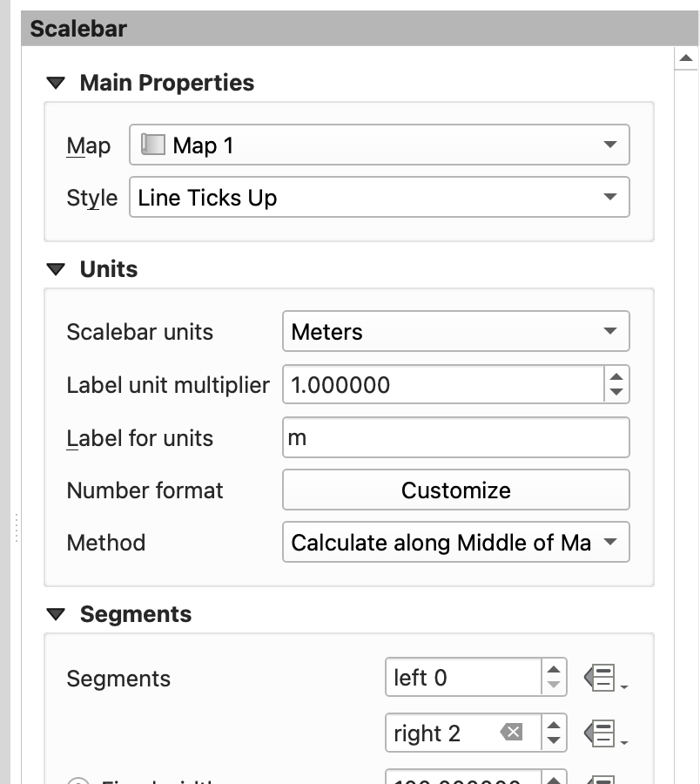Click the Customize number format button
Screen dimensions: 700x784
click(455, 490)
